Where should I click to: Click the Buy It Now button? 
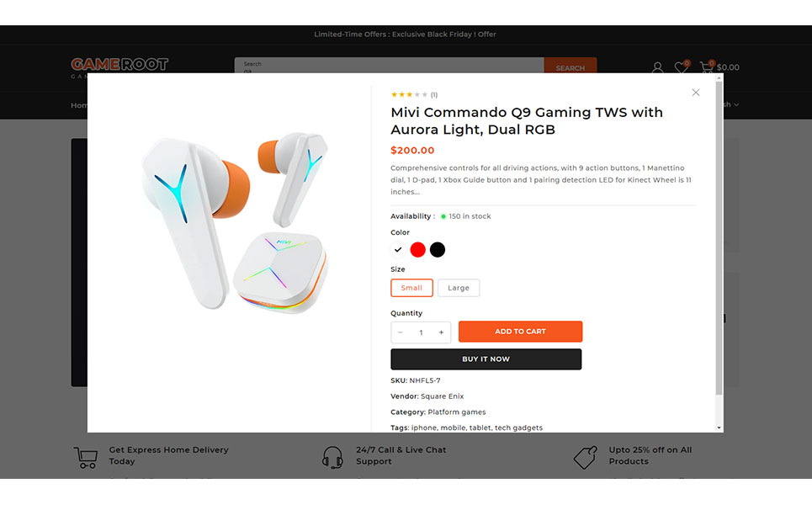coord(486,359)
